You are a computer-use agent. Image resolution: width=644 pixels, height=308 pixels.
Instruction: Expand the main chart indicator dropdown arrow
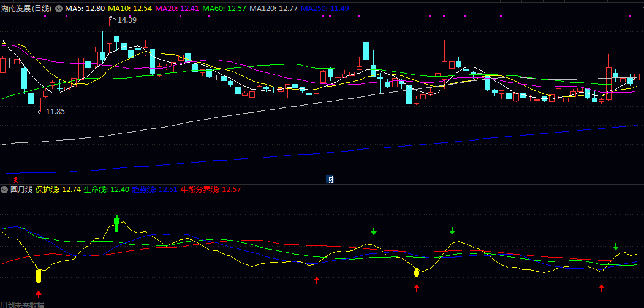point(59,9)
